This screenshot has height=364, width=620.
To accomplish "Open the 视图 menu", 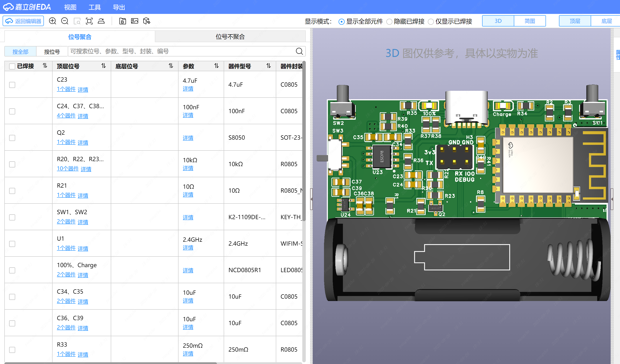I will 70,7.
